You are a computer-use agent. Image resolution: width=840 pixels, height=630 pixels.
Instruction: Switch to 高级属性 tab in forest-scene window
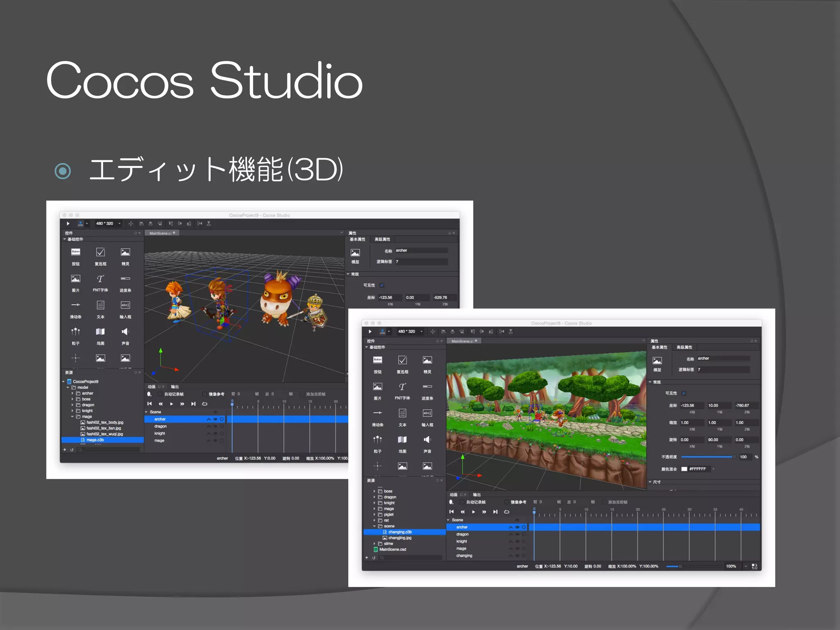click(x=684, y=347)
